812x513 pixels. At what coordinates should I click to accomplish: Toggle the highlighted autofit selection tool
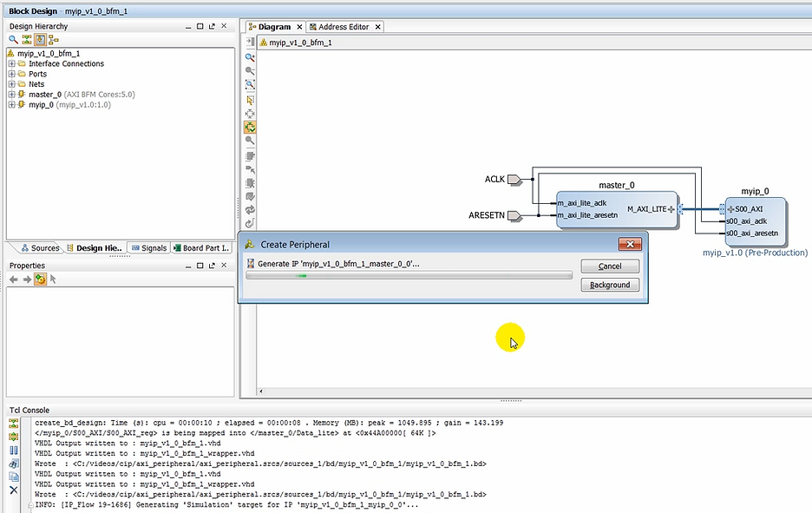click(x=251, y=128)
